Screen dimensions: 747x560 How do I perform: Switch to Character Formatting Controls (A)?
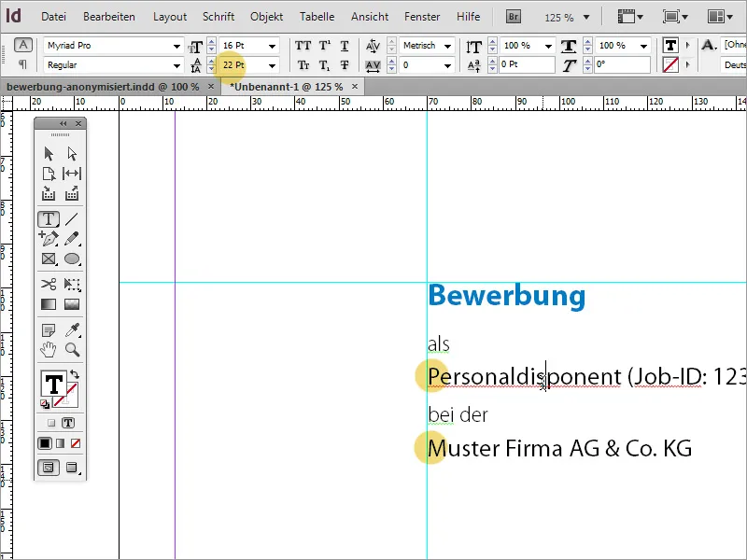[x=22, y=45]
